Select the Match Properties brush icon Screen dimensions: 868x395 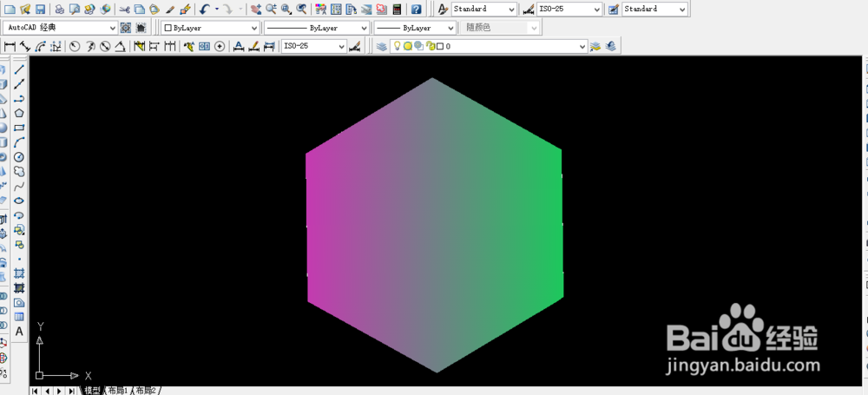[170, 10]
